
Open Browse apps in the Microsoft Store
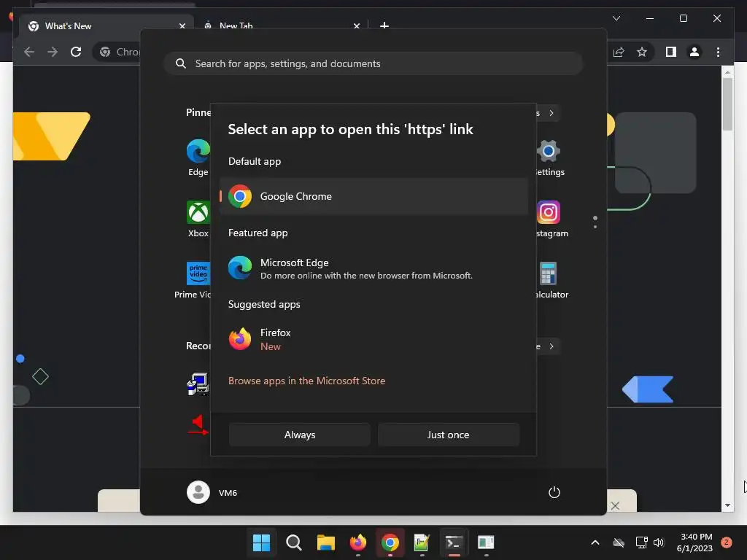point(306,381)
